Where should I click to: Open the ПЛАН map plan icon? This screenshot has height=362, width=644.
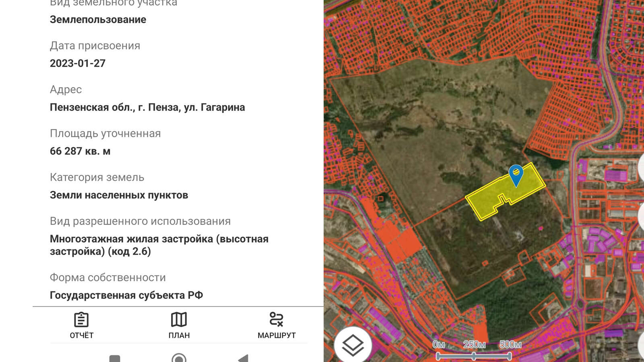(179, 320)
